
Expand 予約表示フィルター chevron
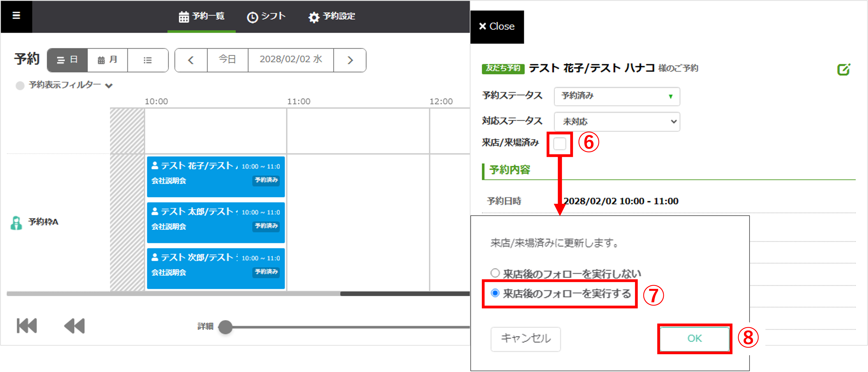pyautogui.click(x=108, y=86)
